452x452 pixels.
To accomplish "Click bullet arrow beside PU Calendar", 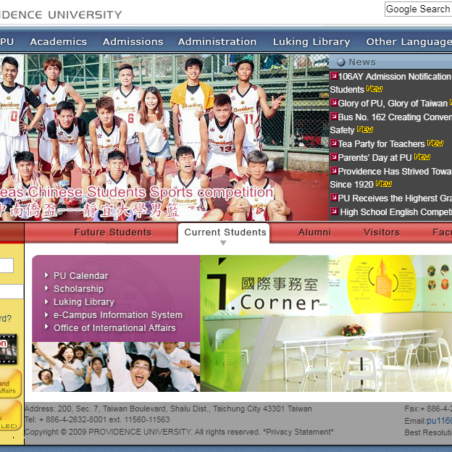I will tap(46, 275).
